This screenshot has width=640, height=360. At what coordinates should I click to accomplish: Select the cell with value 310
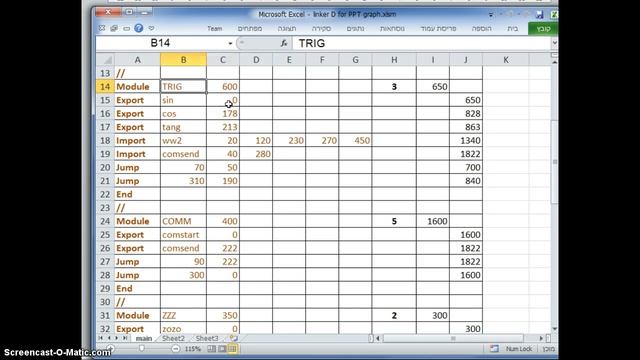coord(183,181)
